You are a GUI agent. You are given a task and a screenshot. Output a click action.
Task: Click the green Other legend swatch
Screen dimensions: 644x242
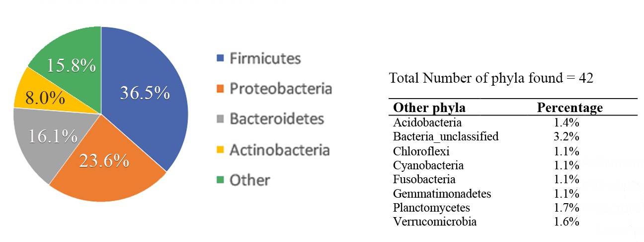(220, 180)
